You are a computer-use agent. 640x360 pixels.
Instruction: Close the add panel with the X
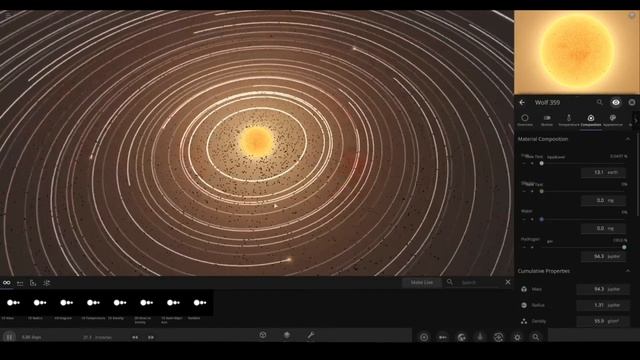pyautogui.click(x=508, y=282)
